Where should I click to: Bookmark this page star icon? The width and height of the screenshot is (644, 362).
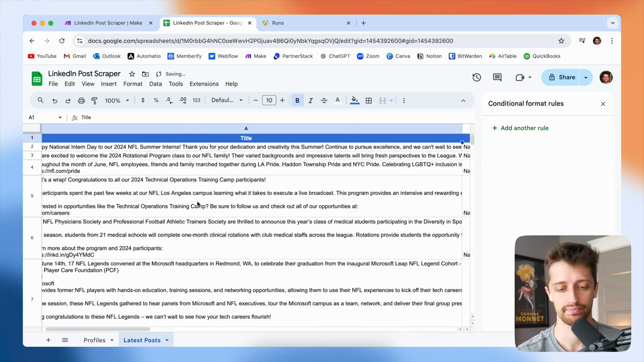coord(561,41)
